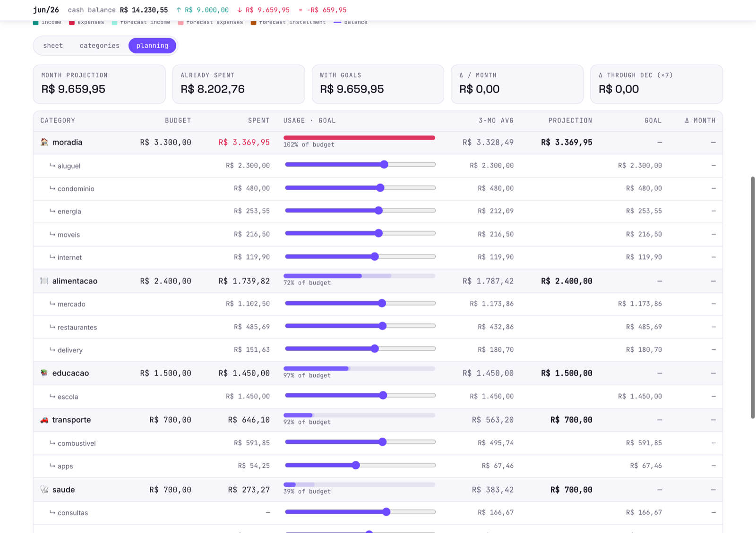Click the red expenses down-arrow icon
Viewport: 756px width, 533px height.
[x=240, y=10]
